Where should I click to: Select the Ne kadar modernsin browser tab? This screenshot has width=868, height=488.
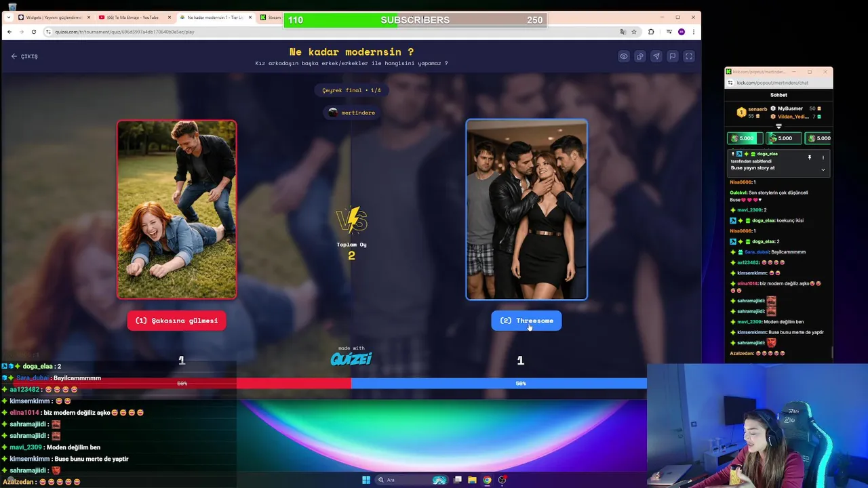[216, 18]
